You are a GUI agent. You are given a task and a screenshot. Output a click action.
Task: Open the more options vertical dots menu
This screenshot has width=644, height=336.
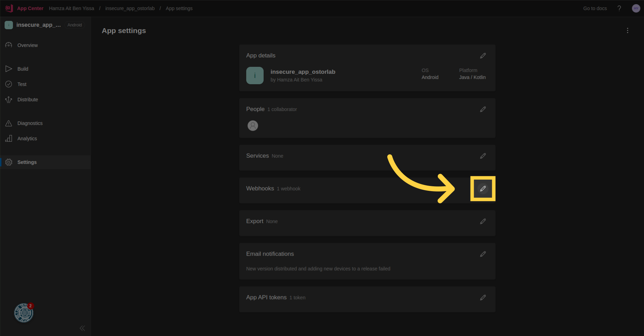[x=628, y=31]
